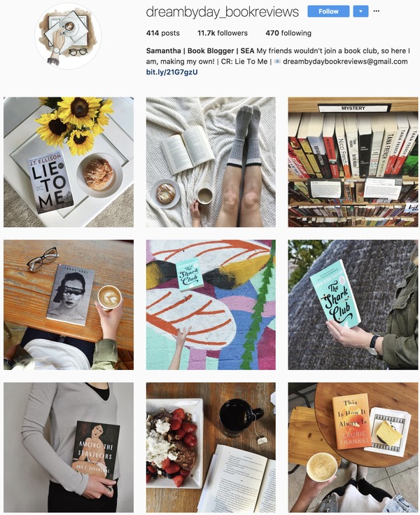420x515 pixels.
Task: Open the grey socks and open book post
Action: pyautogui.click(x=211, y=162)
